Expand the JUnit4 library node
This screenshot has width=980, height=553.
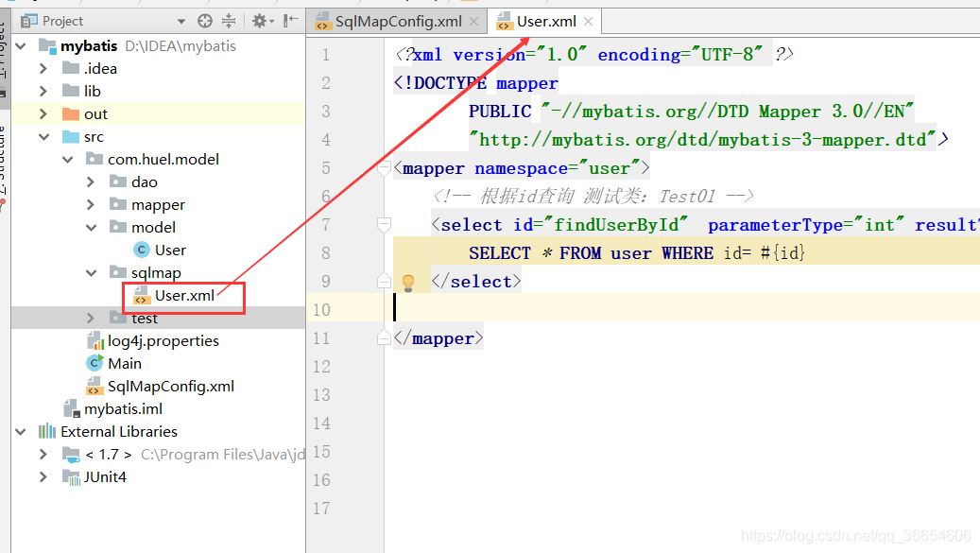[43, 476]
